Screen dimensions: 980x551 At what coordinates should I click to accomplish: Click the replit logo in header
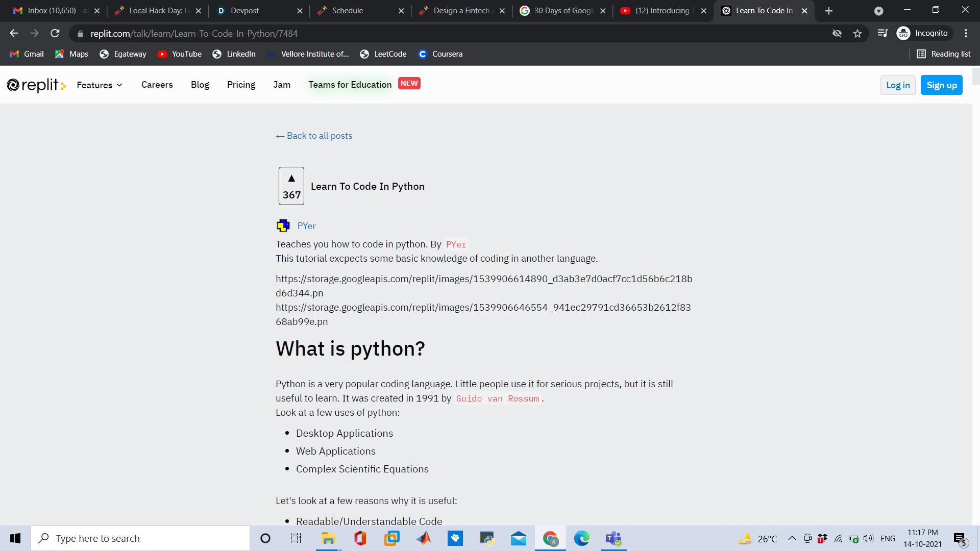pos(36,85)
